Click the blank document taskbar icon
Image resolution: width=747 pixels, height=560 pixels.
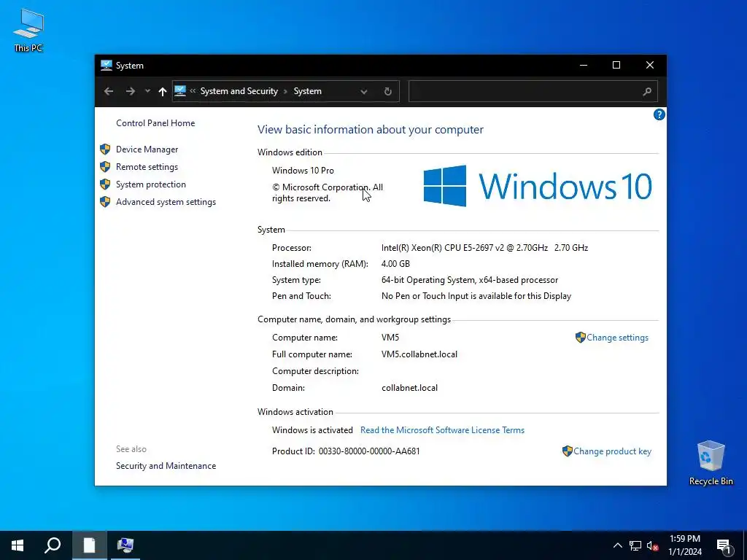pyautogui.click(x=89, y=545)
